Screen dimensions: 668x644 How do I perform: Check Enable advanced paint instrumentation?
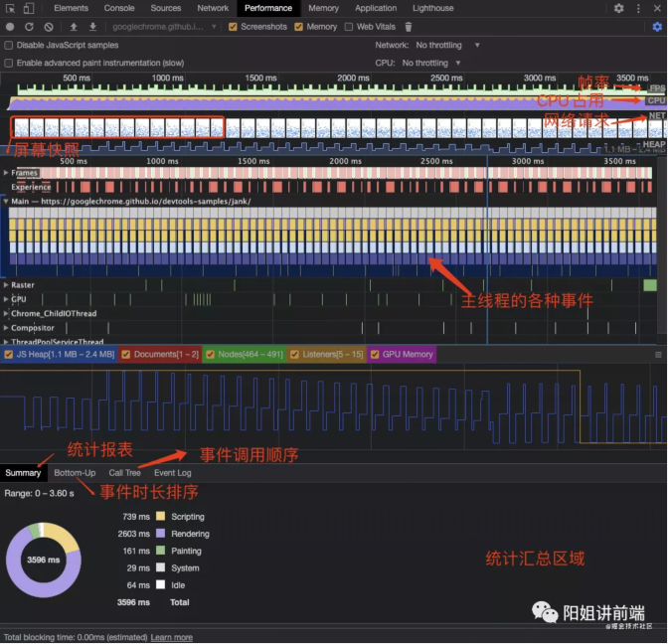pyautogui.click(x=9, y=63)
